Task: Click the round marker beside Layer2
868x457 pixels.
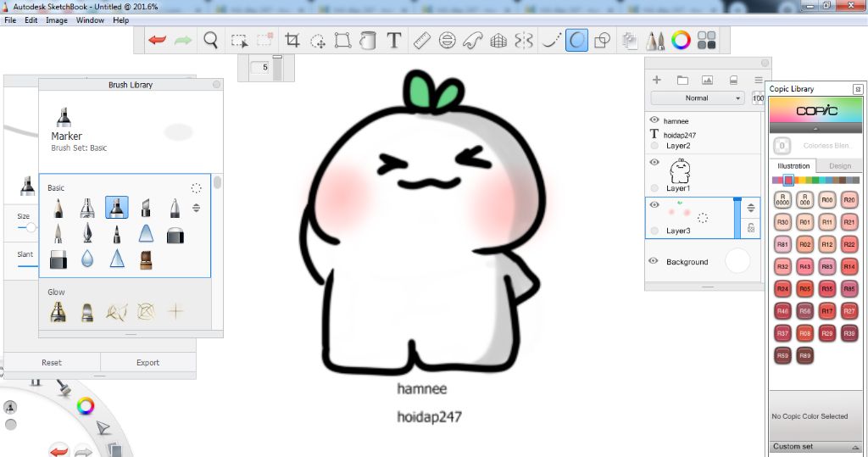Action: click(x=654, y=146)
